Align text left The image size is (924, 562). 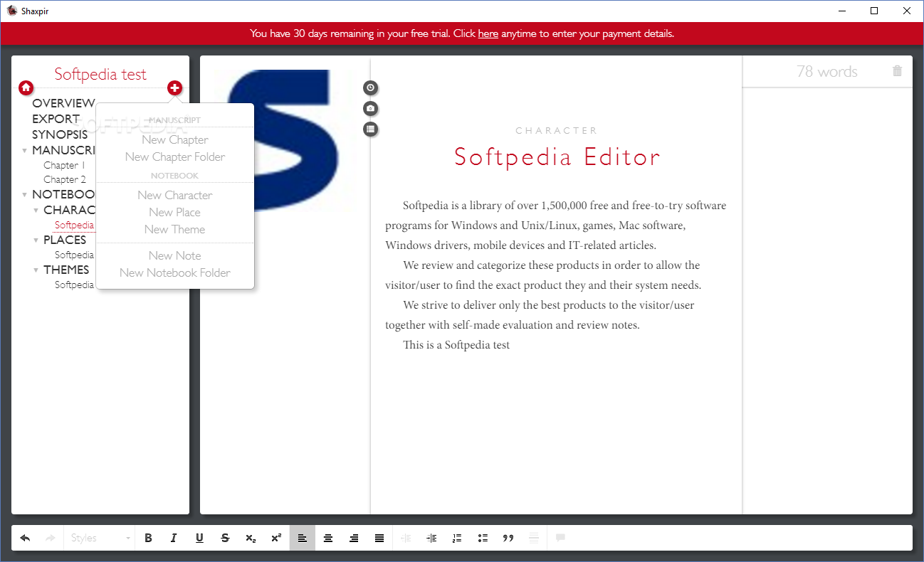click(x=303, y=538)
